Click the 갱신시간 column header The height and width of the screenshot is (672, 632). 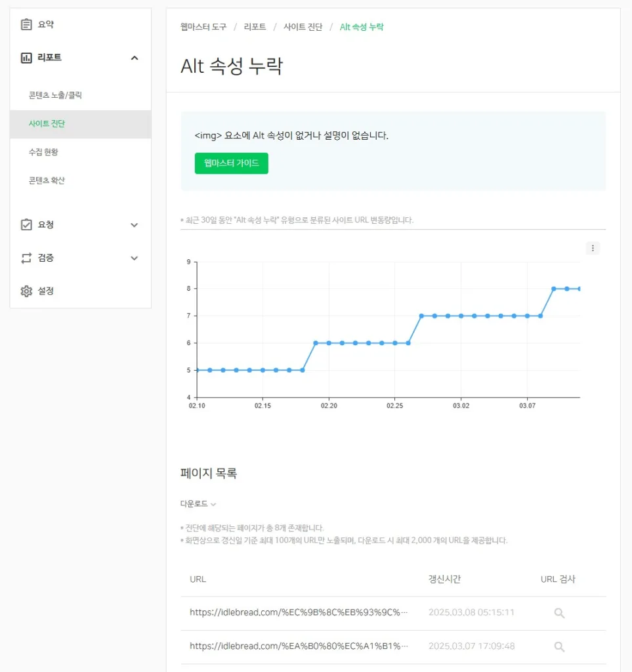(444, 579)
